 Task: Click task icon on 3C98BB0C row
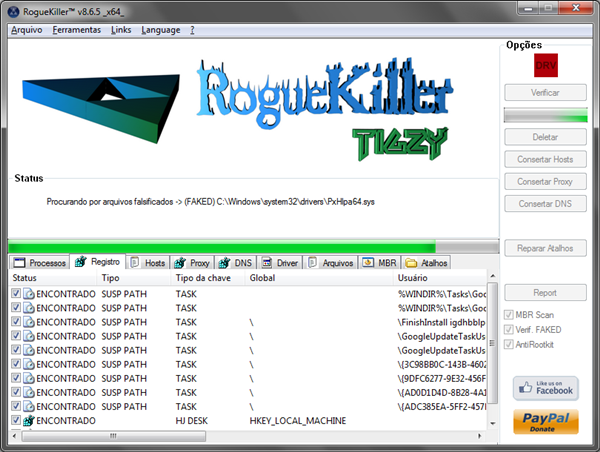pyautogui.click(x=29, y=364)
